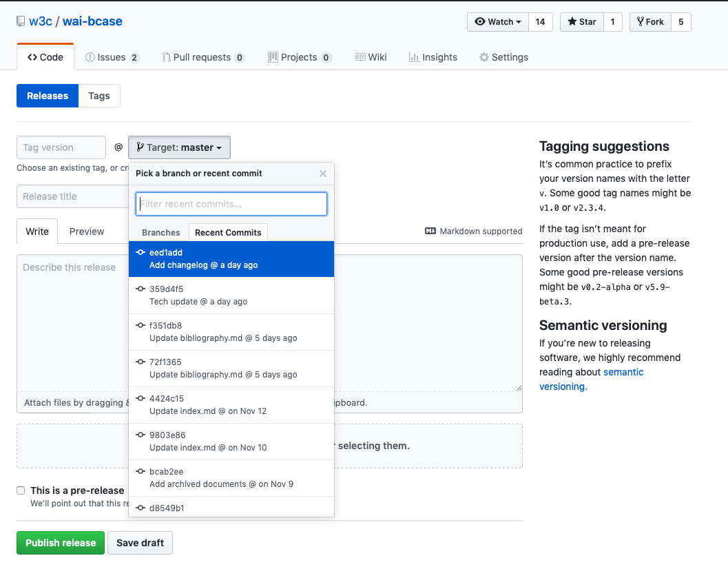Image resolution: width=728 pixels, height=569 pixels.
Task: Follow the semantic versioning link
Action: coord(623,373)
